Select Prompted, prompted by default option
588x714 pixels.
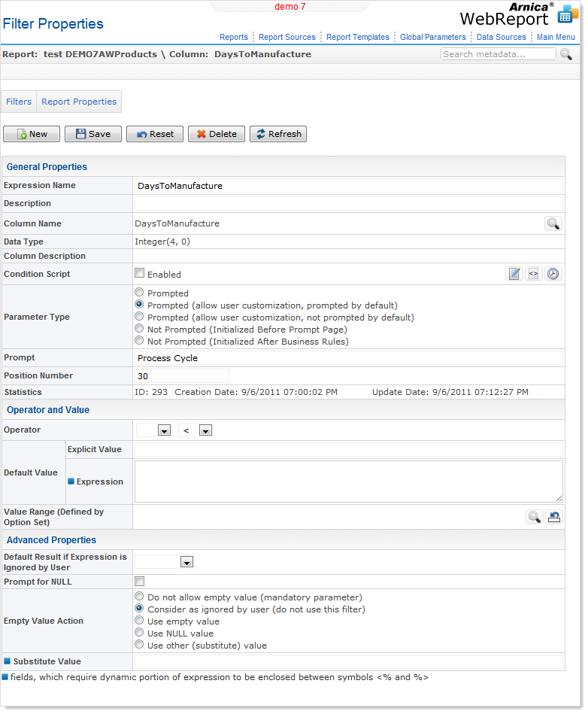click(139, 304)
